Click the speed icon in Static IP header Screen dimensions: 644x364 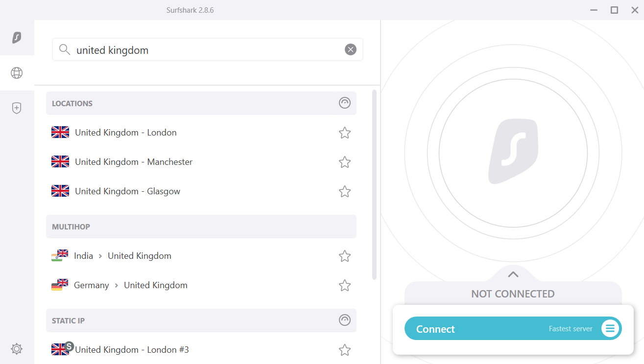pyautogui.click(x=345, y=320)
